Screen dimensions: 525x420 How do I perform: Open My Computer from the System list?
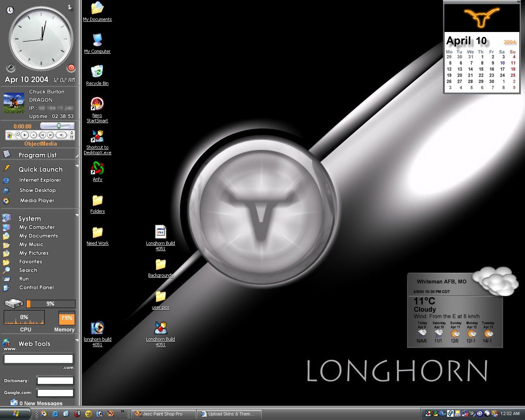[37, 227]
